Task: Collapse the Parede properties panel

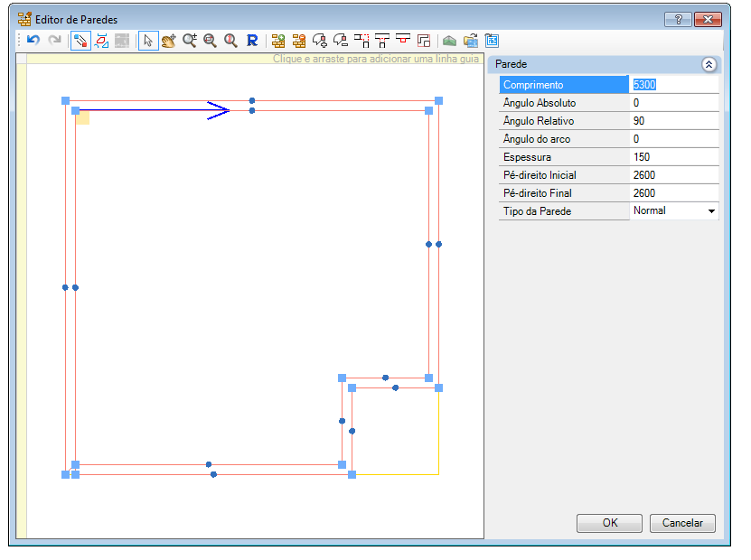Action: [x=709, y=65]
